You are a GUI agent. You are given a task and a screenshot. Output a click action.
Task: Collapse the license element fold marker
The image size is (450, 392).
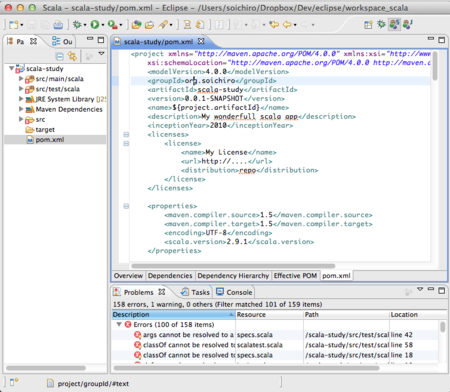126,144
